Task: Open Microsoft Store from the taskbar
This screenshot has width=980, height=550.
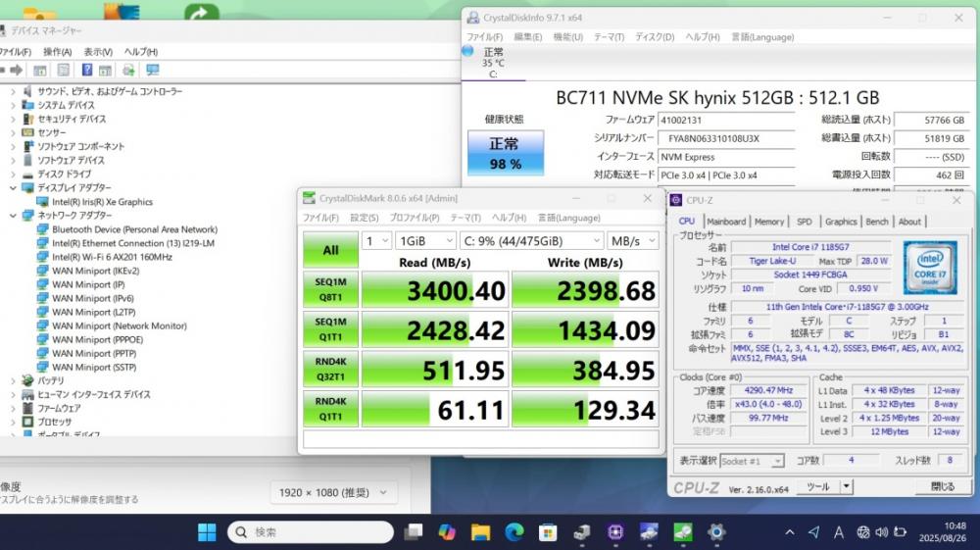Action: click(548, 532)
